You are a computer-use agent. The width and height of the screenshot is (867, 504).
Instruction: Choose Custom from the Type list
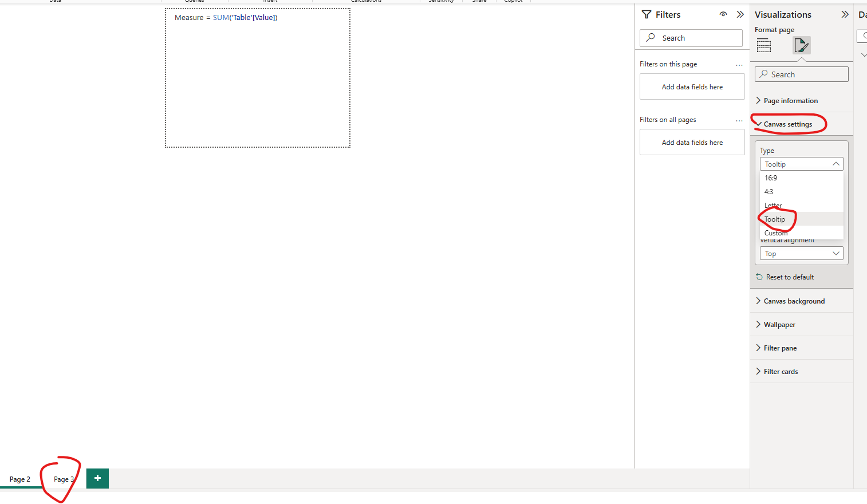point(802,233)
